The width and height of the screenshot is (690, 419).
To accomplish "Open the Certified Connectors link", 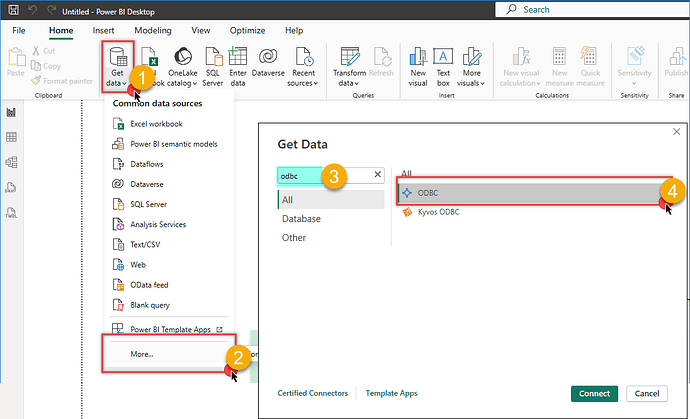I will [312, 393].
